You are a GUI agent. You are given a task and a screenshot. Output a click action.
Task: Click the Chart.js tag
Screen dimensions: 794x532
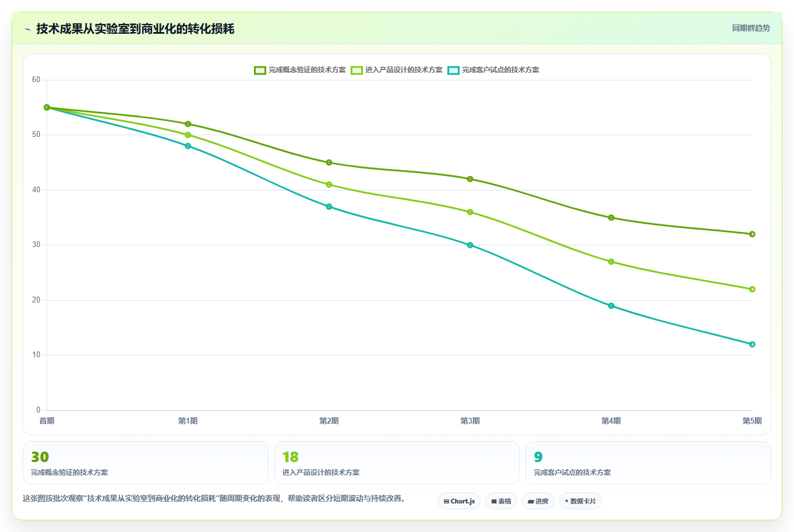(x=459, y=501)
